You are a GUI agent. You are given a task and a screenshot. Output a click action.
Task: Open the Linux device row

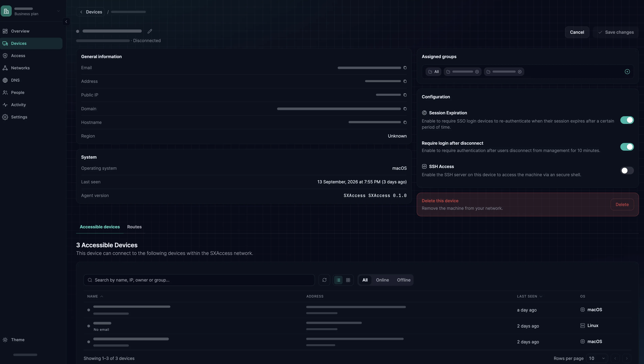click(x=358, y=326)
